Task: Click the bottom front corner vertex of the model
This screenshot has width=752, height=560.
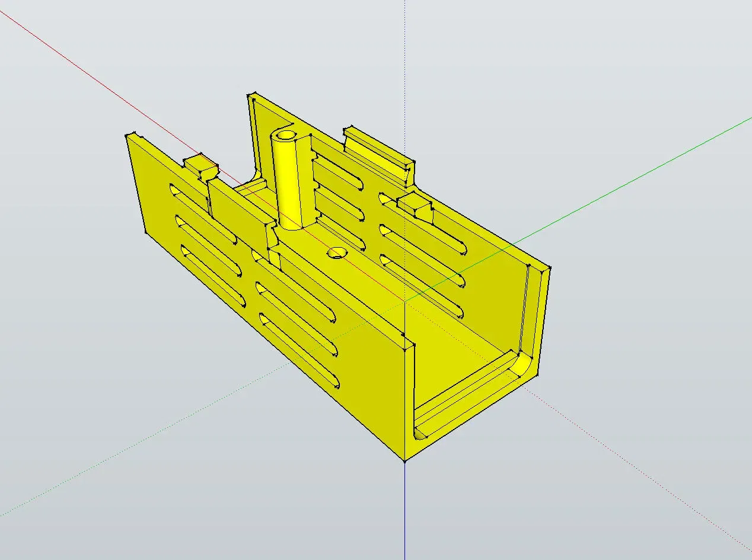Action: click(404, 460)
